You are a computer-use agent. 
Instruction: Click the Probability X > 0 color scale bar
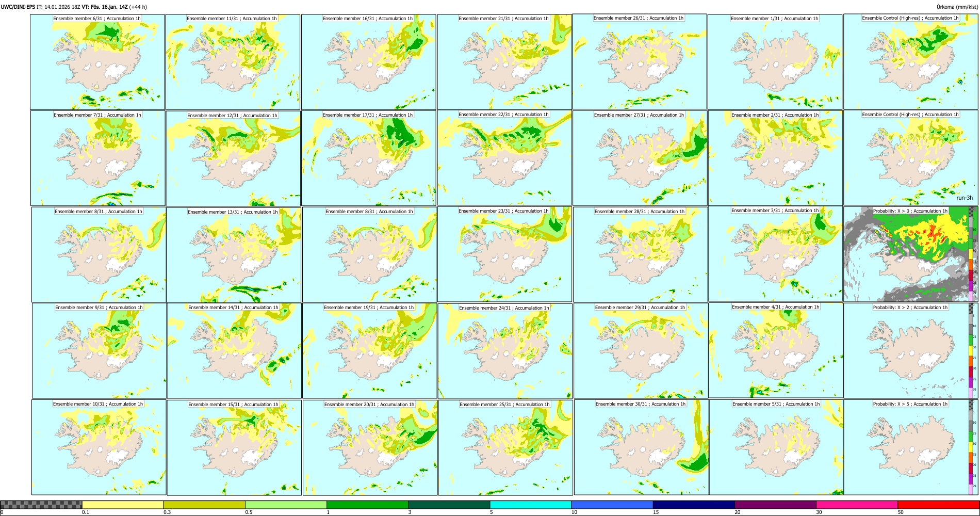point(971,254)
